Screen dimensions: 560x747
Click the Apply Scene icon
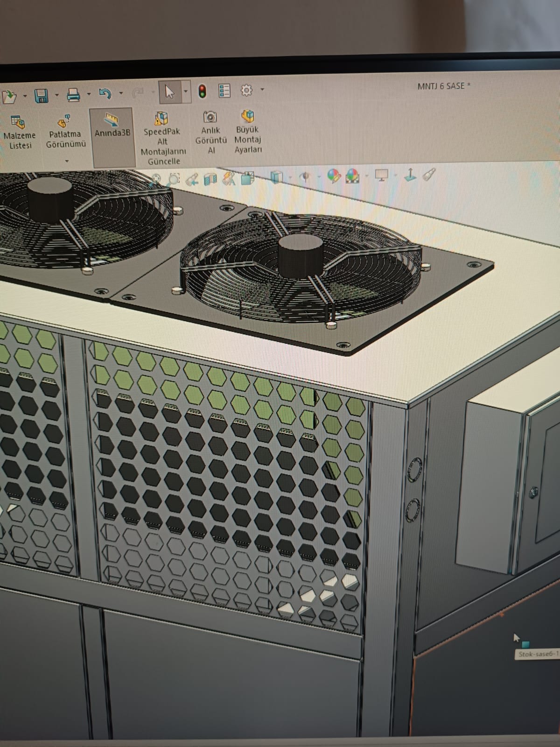pos(353,176)
